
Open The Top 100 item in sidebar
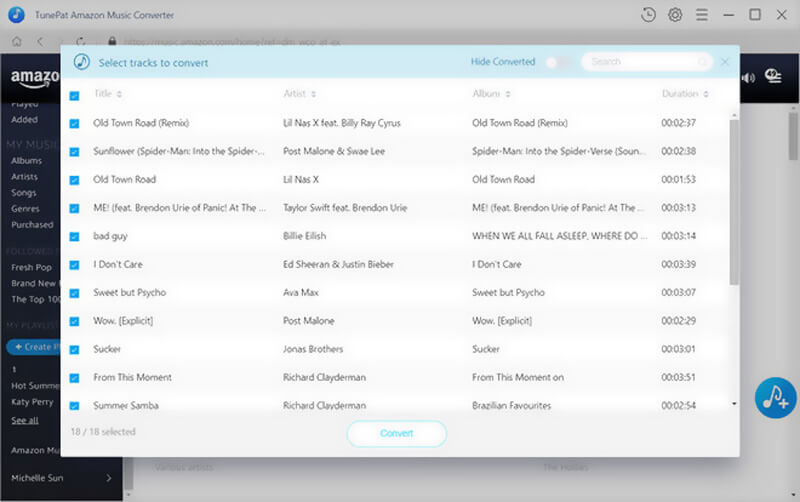(35, 299)
